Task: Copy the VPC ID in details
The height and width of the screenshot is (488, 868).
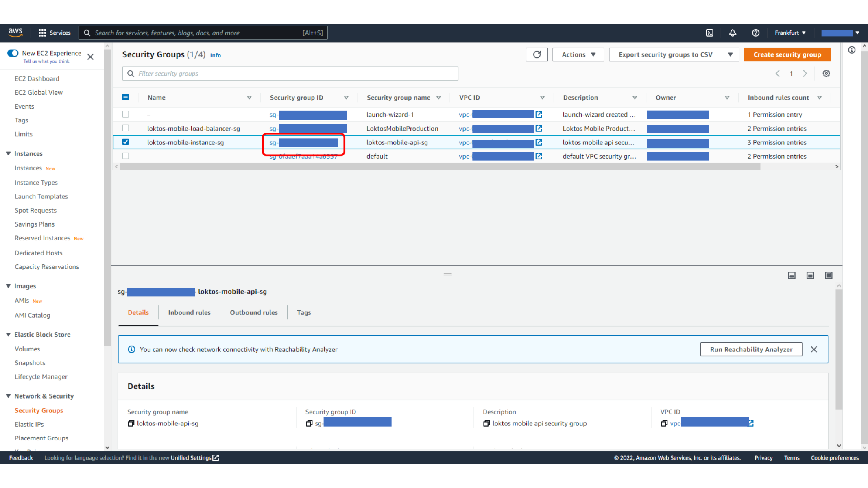Action: coord(664,423)
